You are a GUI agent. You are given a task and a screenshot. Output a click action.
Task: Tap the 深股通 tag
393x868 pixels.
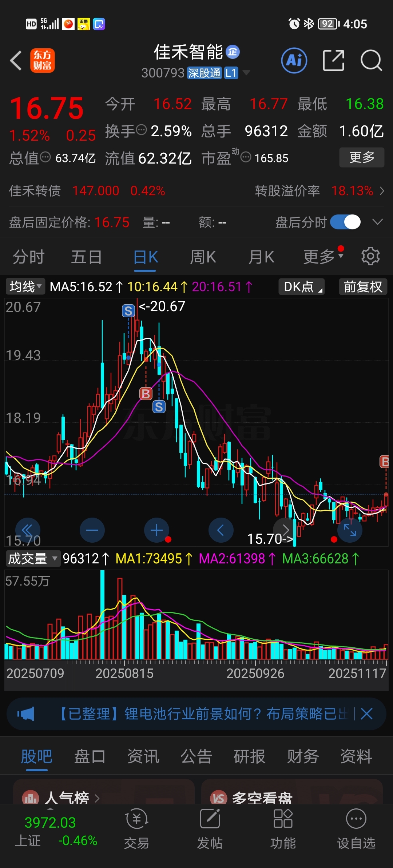204,73
